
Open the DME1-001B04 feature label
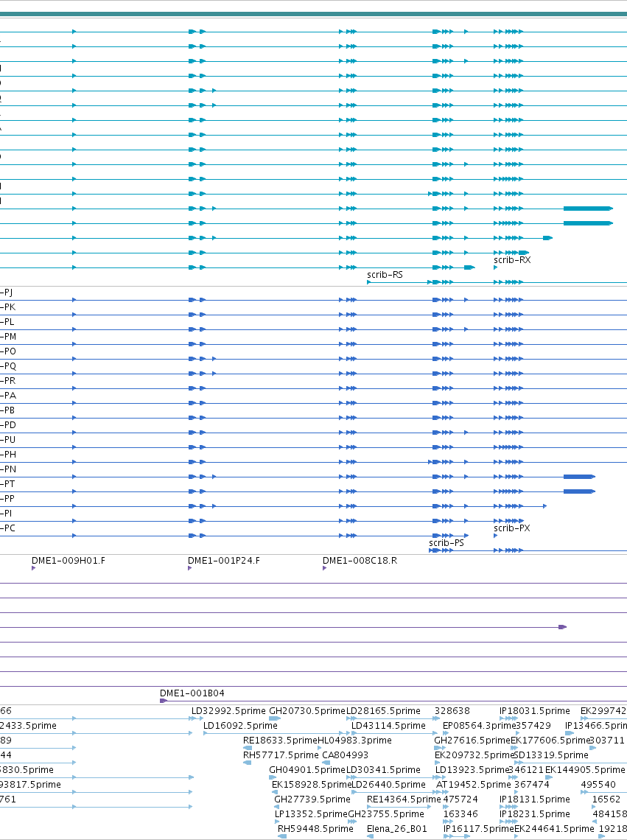[x=192, y=693]
